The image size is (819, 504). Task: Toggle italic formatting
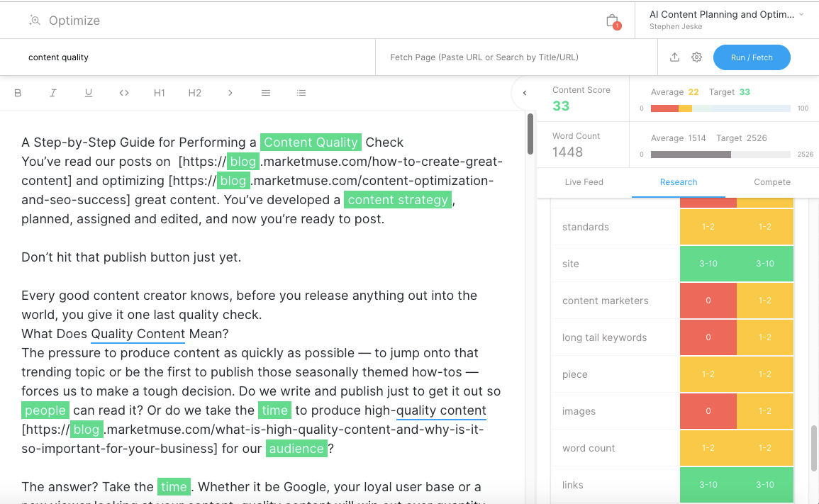coord(53,92)
